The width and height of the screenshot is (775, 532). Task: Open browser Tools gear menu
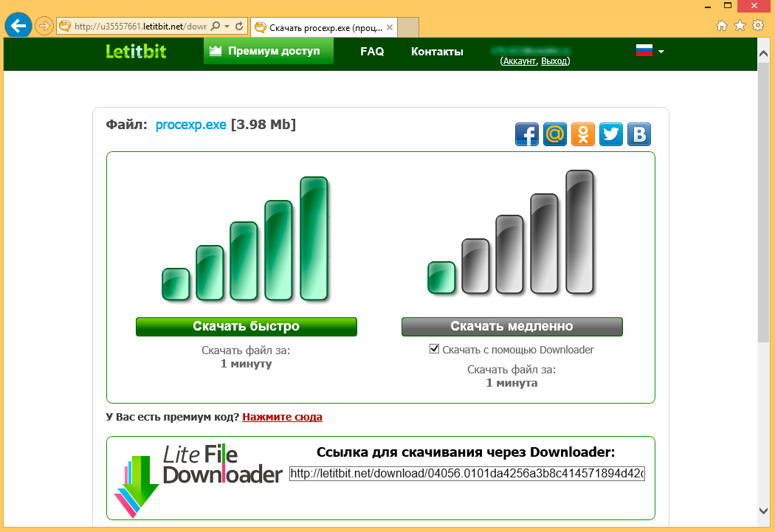click(758, 25)
